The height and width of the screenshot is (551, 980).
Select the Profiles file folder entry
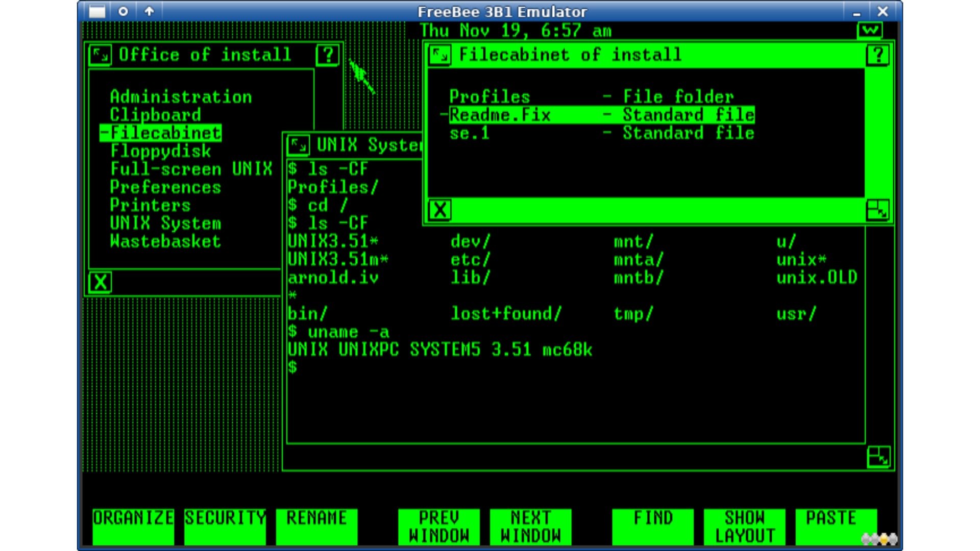[x=592, y=97]
